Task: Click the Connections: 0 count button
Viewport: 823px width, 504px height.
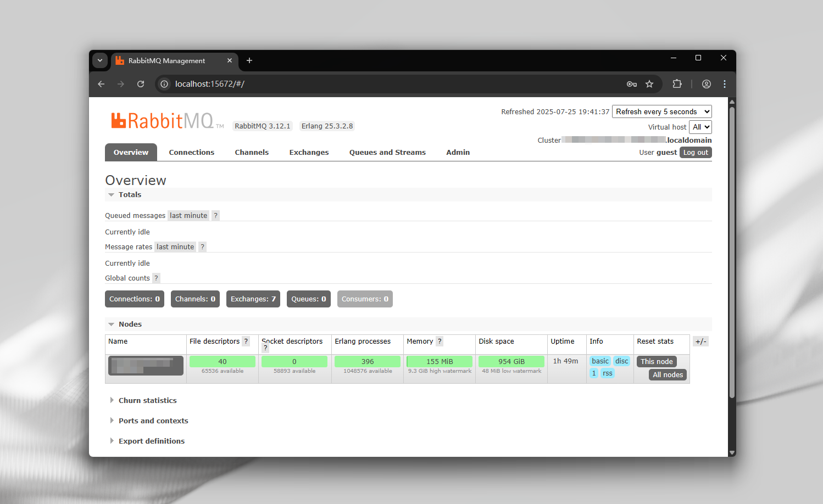Action: (x=135, y=299)
